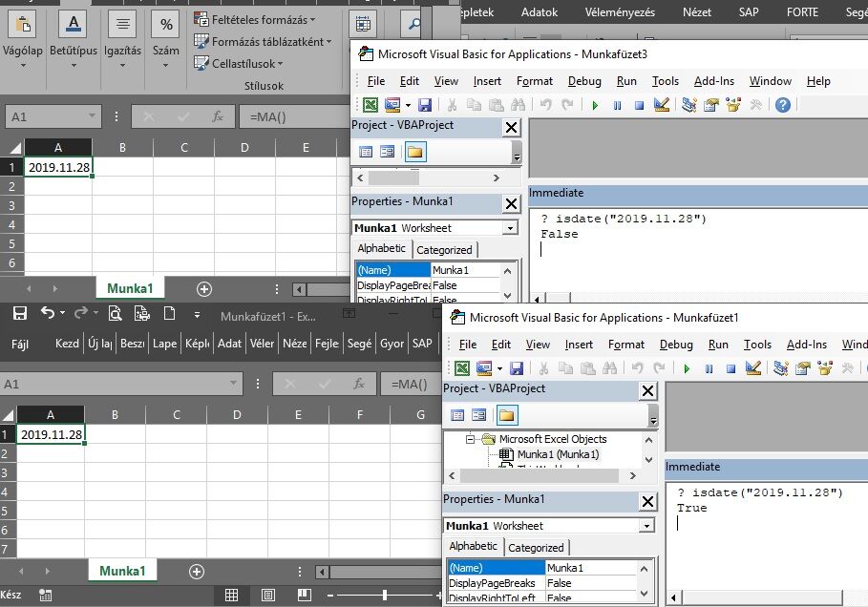This screenshot has width=868, height=607.
Task: Click formula bar showing =MA() in lower Excel
Action: tap(411, 384)
